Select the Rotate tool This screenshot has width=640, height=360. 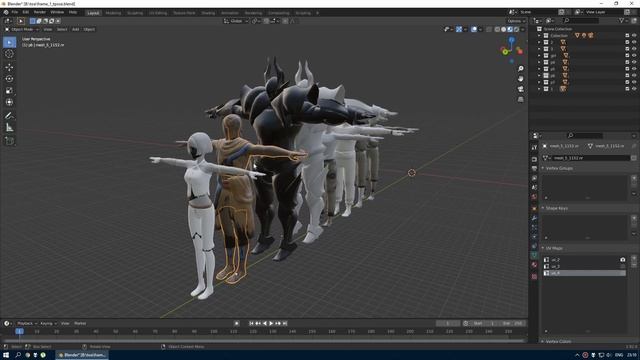point(9,79)
